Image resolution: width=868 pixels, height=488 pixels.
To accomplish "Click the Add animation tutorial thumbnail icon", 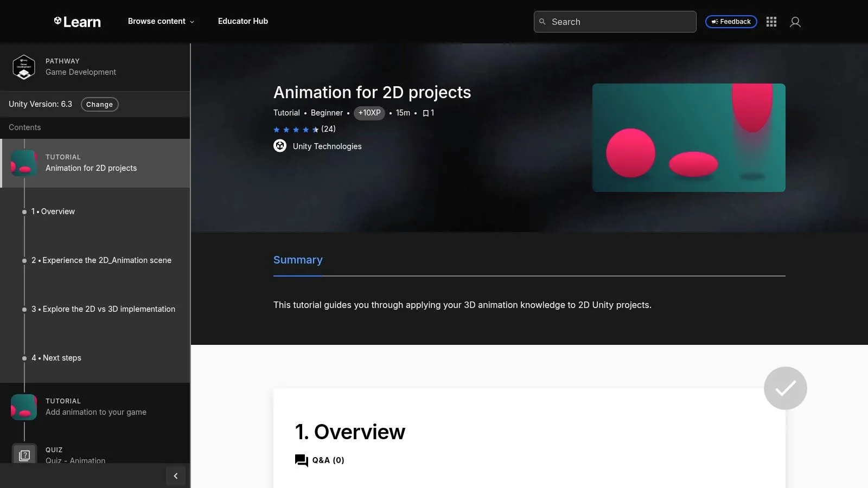I will pyautogui.click(x=24, y=407).
